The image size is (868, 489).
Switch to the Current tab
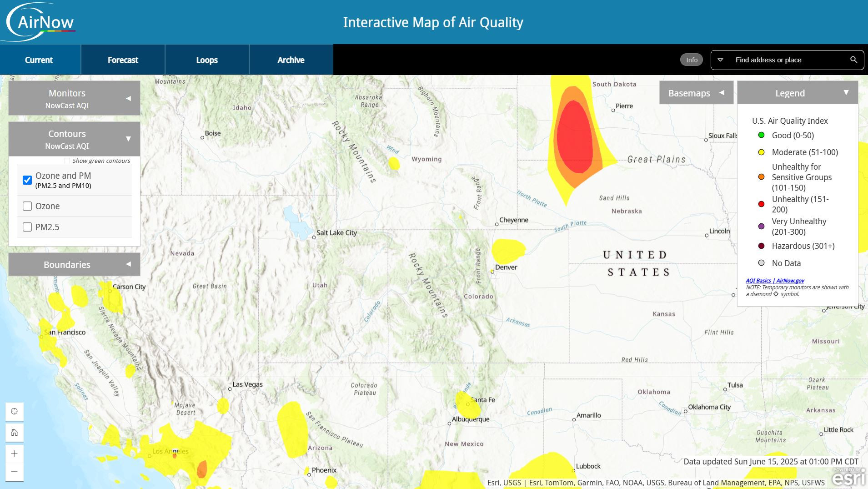pos(39,60)
